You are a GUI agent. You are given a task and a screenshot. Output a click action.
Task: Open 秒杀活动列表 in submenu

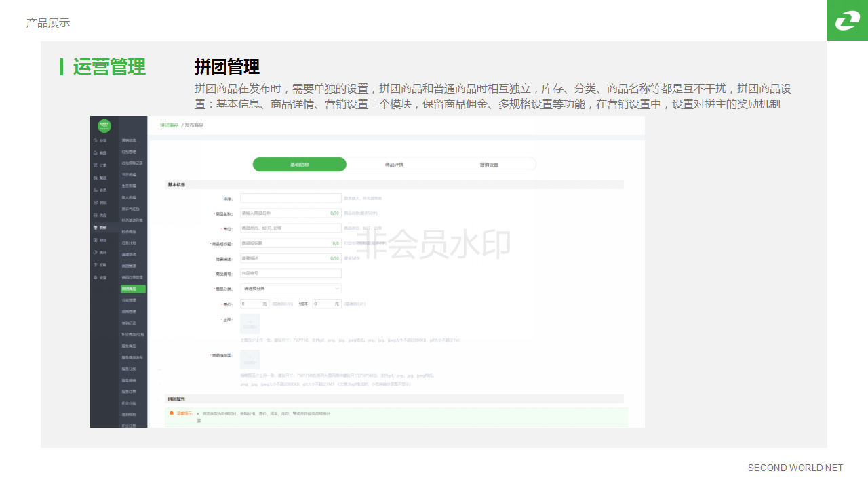pos(132,220)
